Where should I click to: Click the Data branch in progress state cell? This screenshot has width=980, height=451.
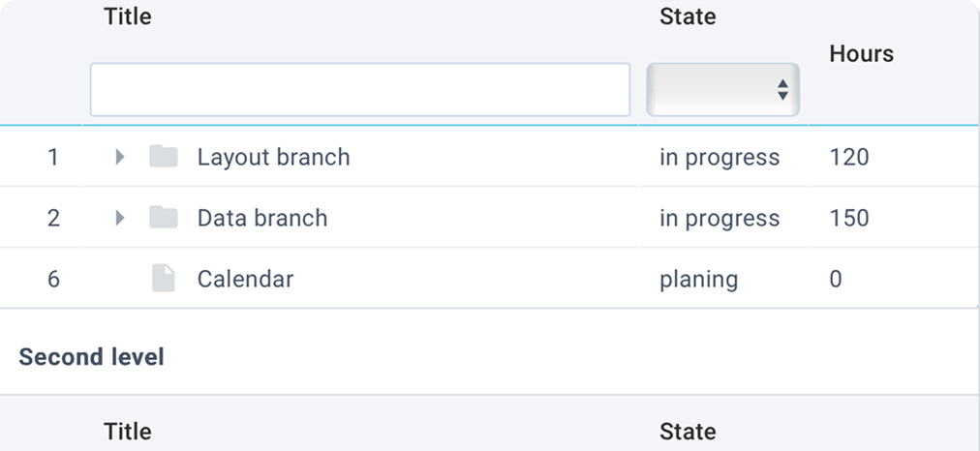pyautogui.click(x=720, y=218)
